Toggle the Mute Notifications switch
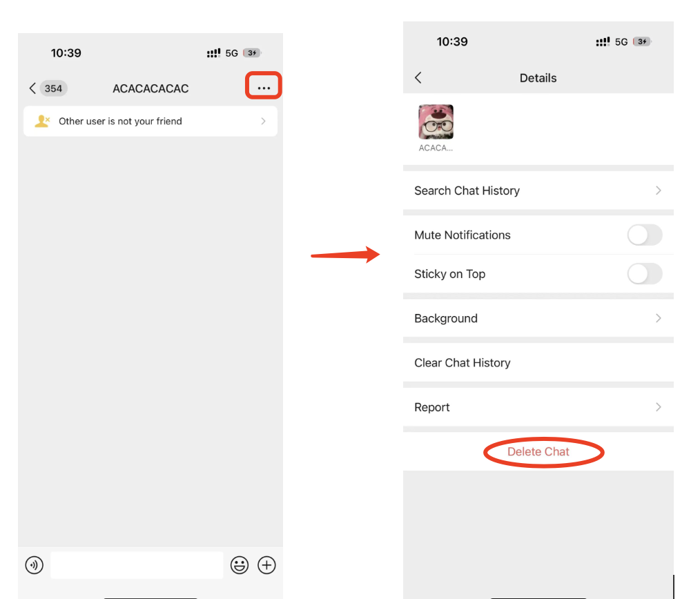Viewport: 700px width, 599px height. (645, 235)
